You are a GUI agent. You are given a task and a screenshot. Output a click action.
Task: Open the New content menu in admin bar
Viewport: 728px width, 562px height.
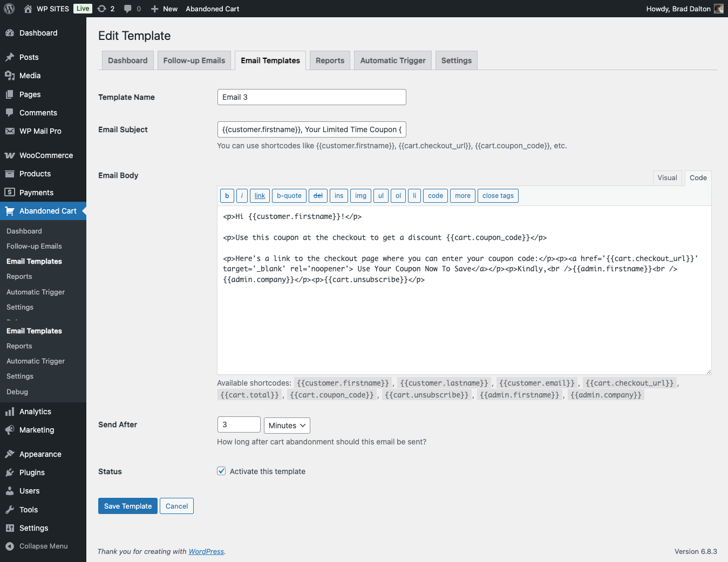pyautogui.click(x=165, y=9)
